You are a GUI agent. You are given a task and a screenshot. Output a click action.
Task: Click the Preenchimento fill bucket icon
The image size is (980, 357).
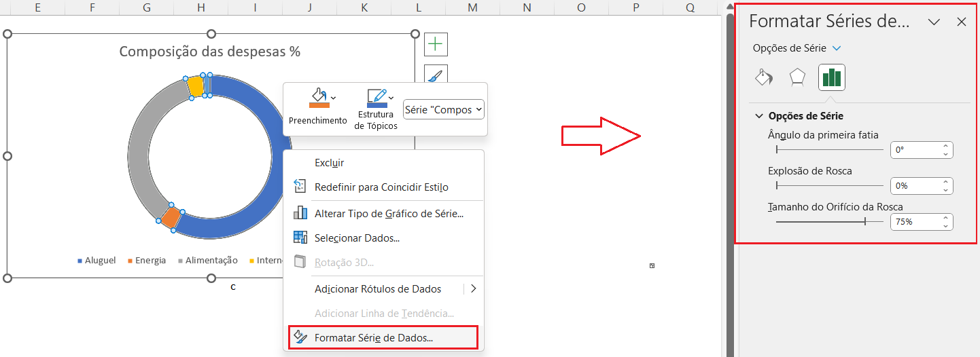(319, 98)
